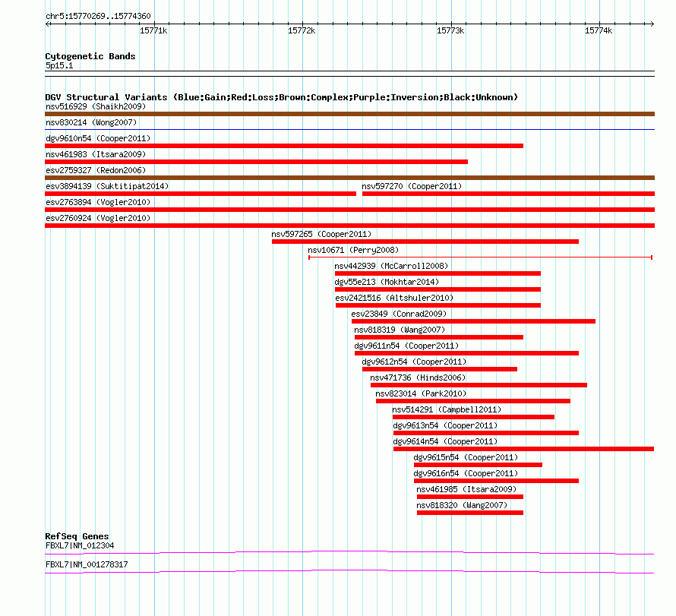Click the red dgv9611n54 loss bar
This screenshot has width=676, height=616.
coord(466,353)
